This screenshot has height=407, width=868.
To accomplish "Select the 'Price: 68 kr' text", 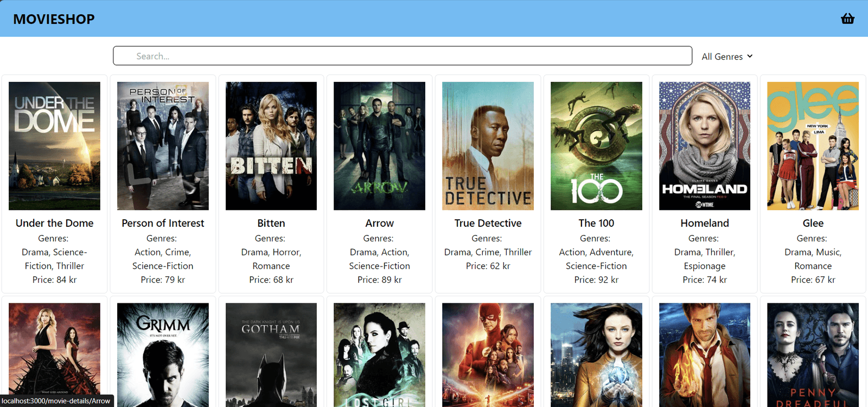I will coord(271,280).
